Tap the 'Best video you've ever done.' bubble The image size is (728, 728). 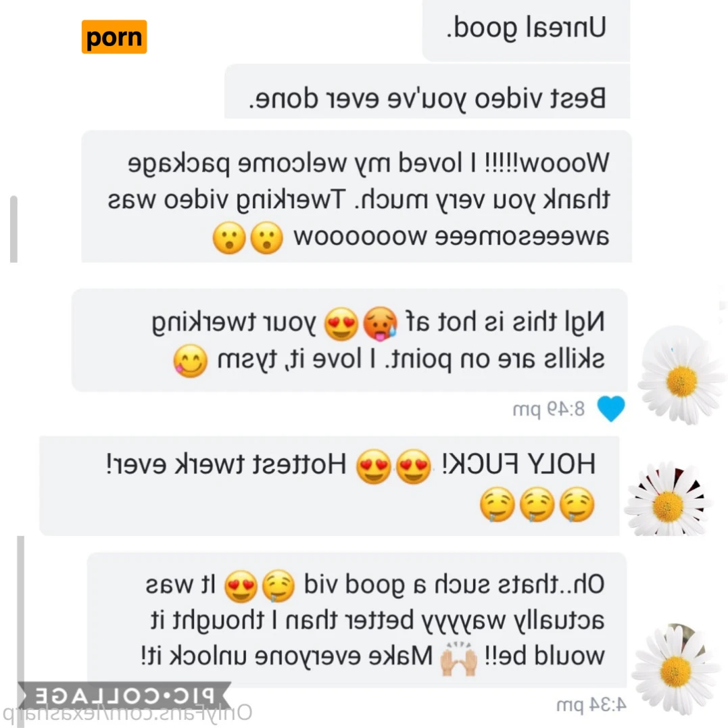tap(427, 92)
